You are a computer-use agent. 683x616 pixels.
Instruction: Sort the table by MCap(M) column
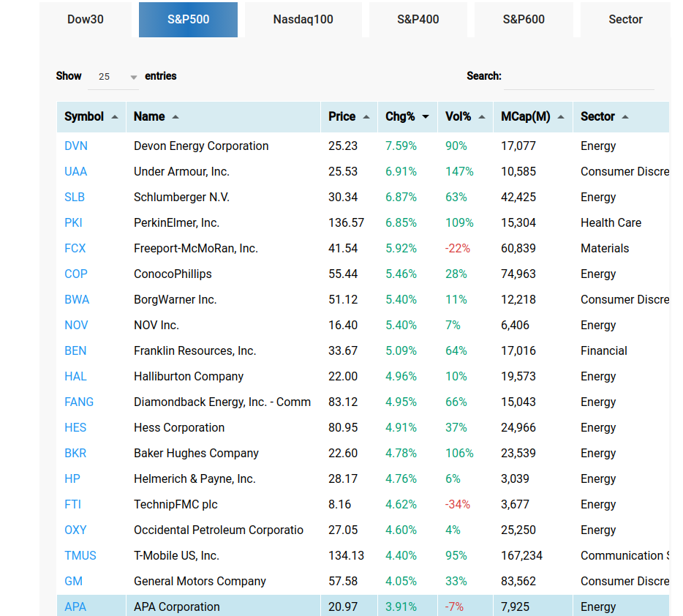(532, 117)
